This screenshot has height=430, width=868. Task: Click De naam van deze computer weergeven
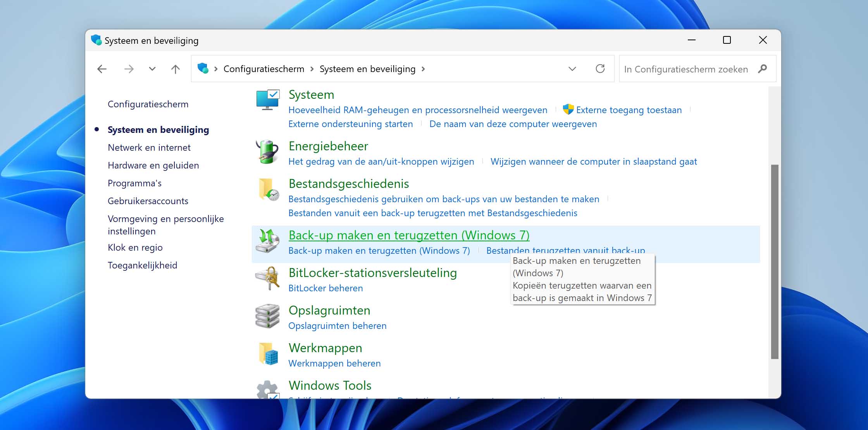coord(513,124)
